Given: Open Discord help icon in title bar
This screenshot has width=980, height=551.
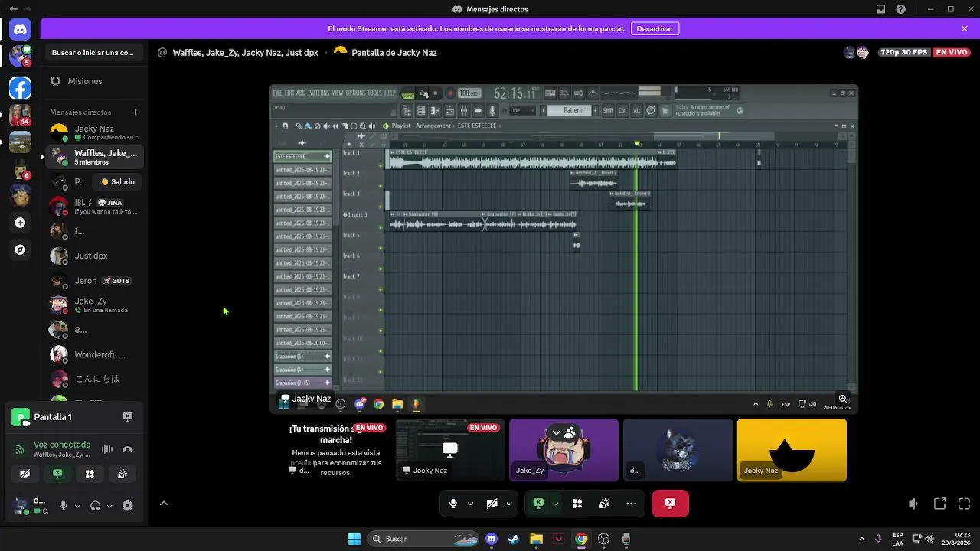Looking at the screenshot, I should coord(901,9).
